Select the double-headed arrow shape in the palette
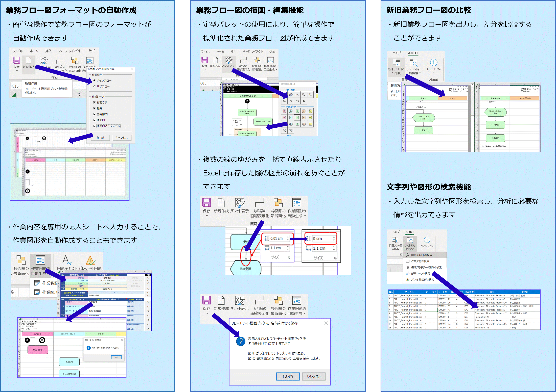The image size is (556, 392). (x=284, y=101)
